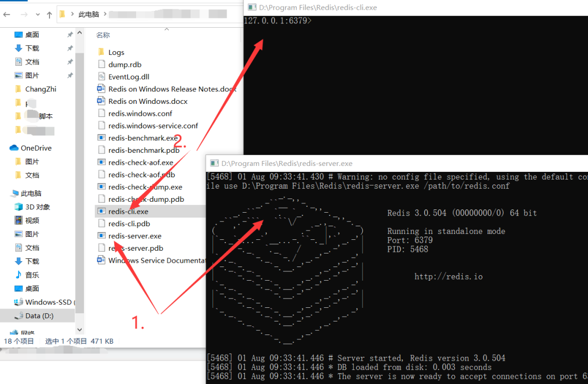Click pin icon next to 桌面
This screenshot has width=588, height=384.
(x=70, y=34)
